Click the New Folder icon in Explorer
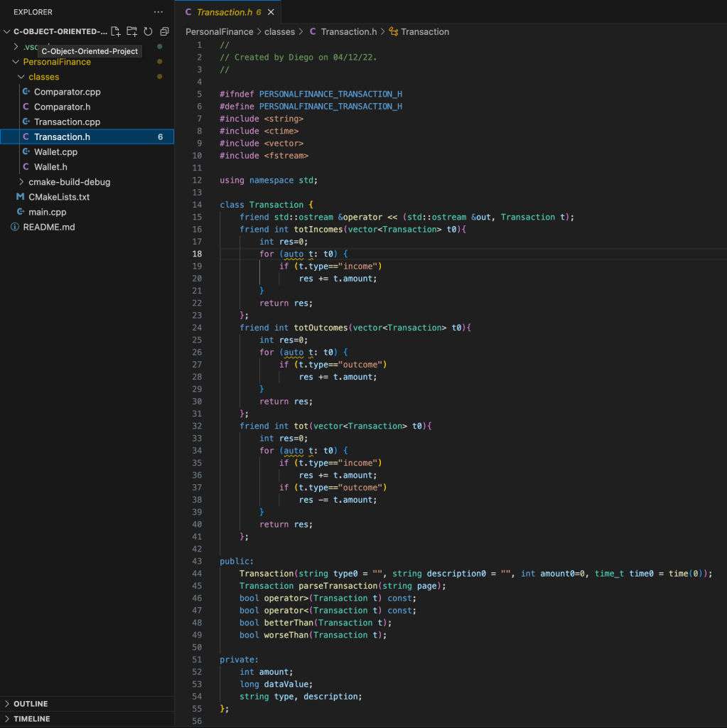This screenshot has height=728, width=727. coord(132,31)
